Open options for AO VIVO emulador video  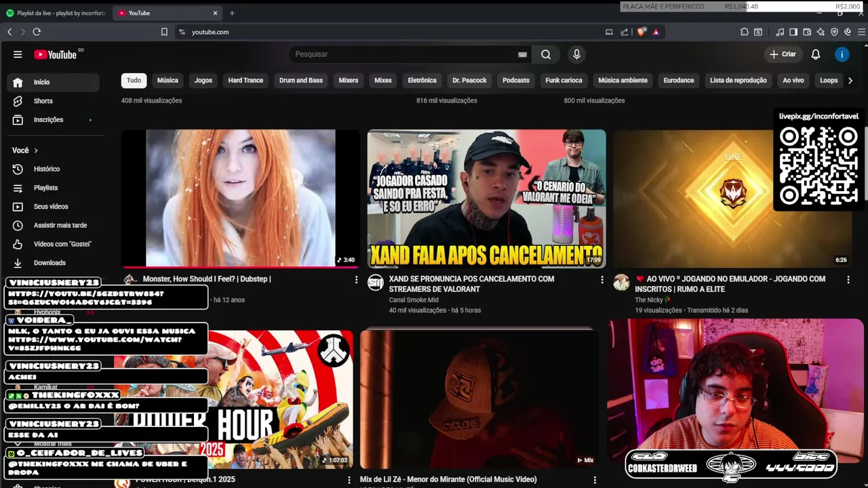pyautogui.click(x=848, y=279)
